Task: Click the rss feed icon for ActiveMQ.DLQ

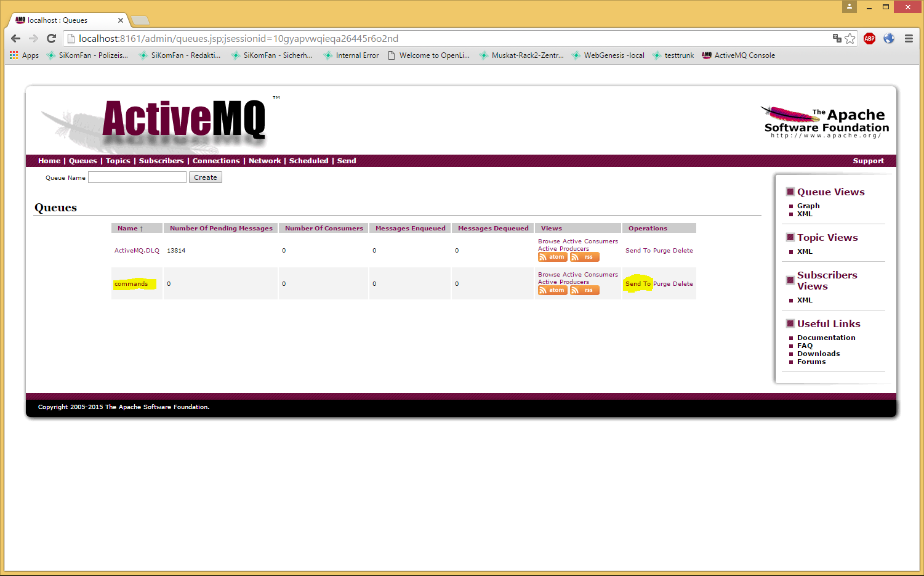Action: 584,258
